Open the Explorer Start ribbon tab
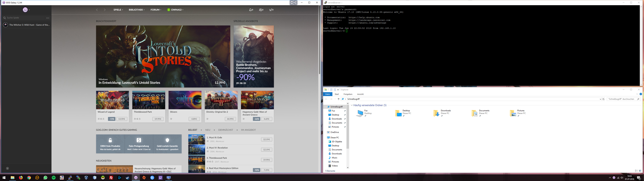Image resolution: width=644 pixels, height=181 pixels. [x=337, y=94]
